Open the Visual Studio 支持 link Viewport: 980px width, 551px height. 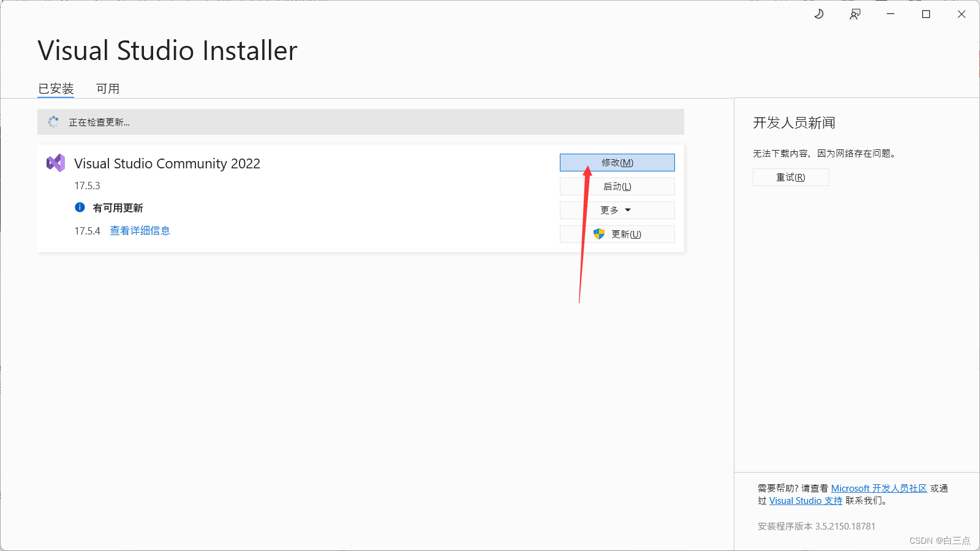point(806,500)
